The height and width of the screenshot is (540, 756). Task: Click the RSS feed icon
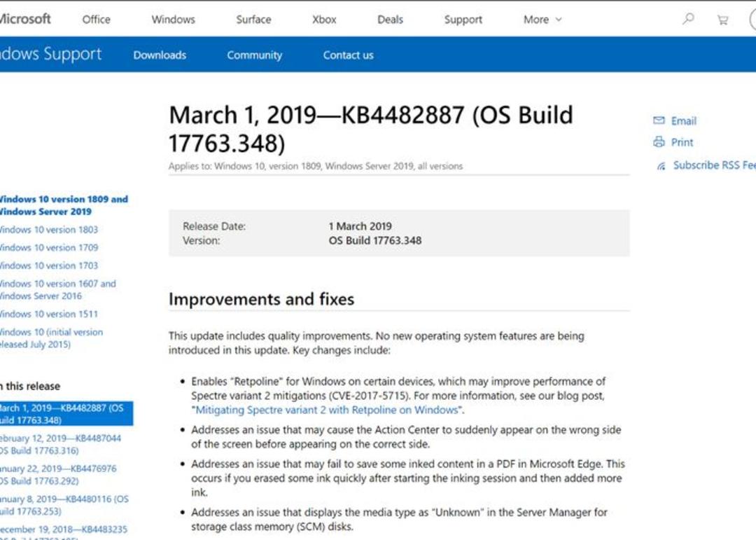click(x=661, y=166)
